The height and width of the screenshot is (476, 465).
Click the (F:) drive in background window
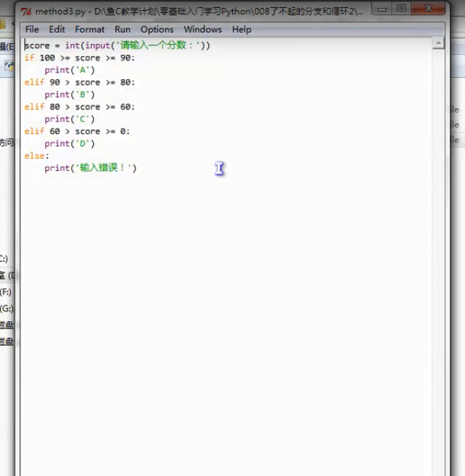click(6, 292)
